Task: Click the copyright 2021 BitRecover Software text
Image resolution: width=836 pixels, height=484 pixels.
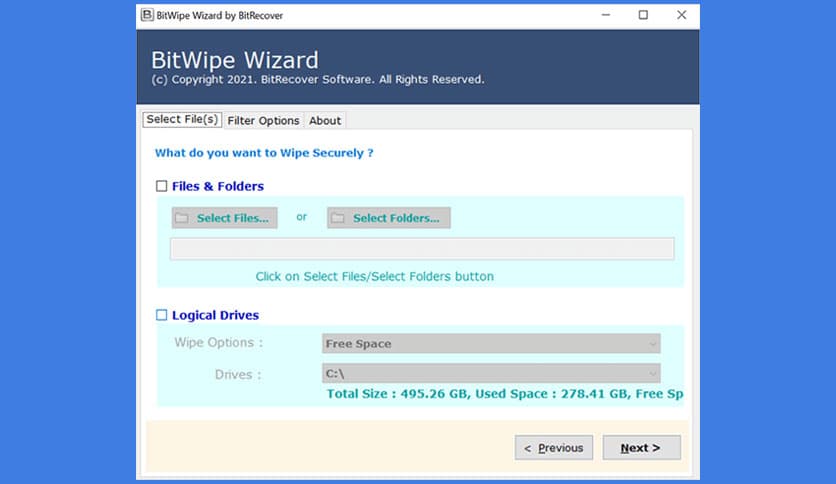Action: coord(318,79)
